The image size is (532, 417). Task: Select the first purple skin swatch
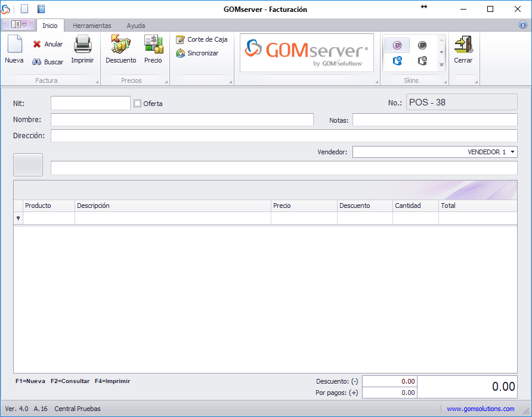[x=397, y=45]
